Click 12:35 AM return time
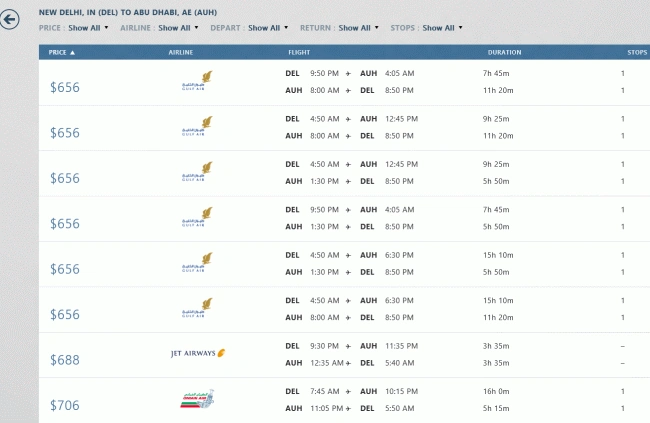Image resolution: width=650 pixels, height=423 pixels. [x=327, y=363]
